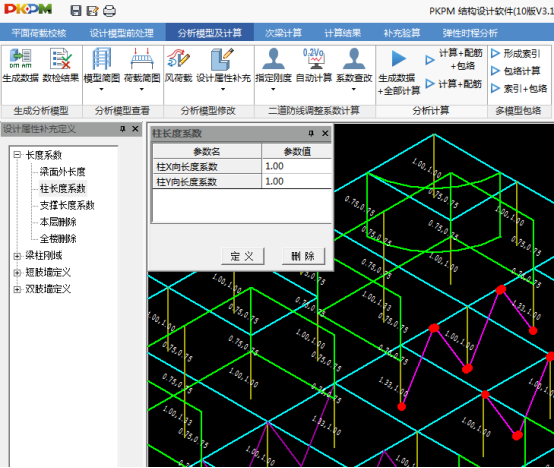Run the 自动计算 tool

(314, 65)
